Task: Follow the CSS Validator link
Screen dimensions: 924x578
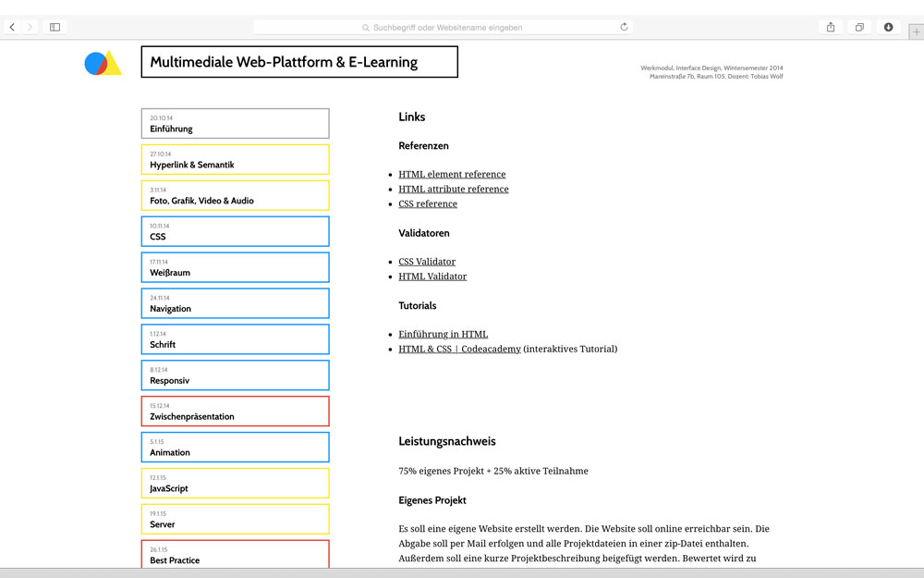Action: (x=427, y=262)
